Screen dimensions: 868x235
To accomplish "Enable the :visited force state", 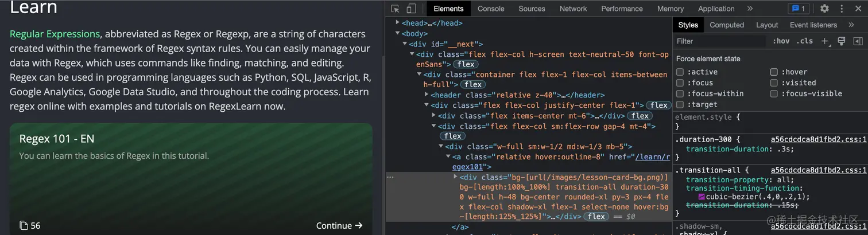I will click(x=774, y=83).
